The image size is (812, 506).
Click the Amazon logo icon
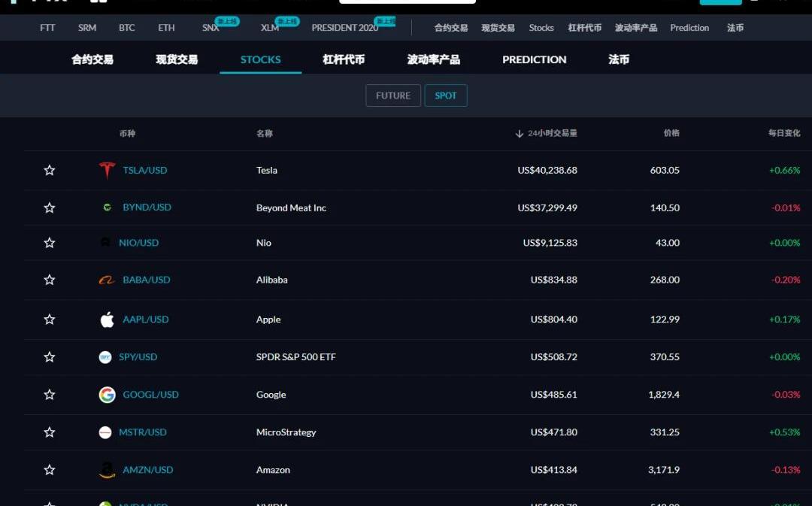[x=108, y=470]
